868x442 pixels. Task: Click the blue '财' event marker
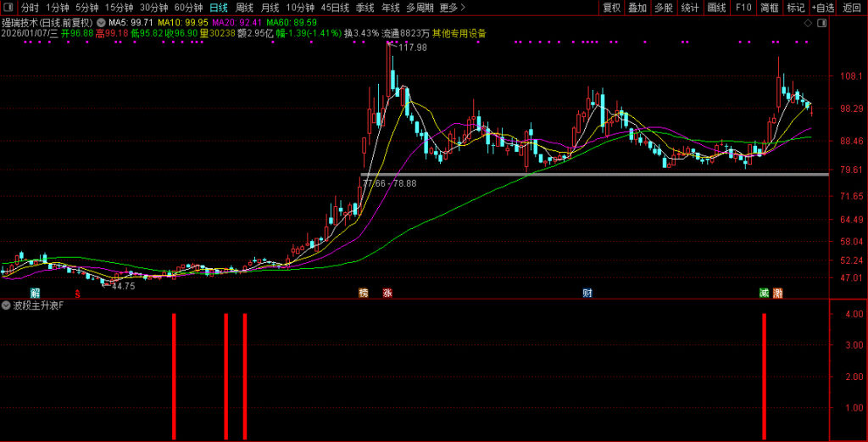587,294
